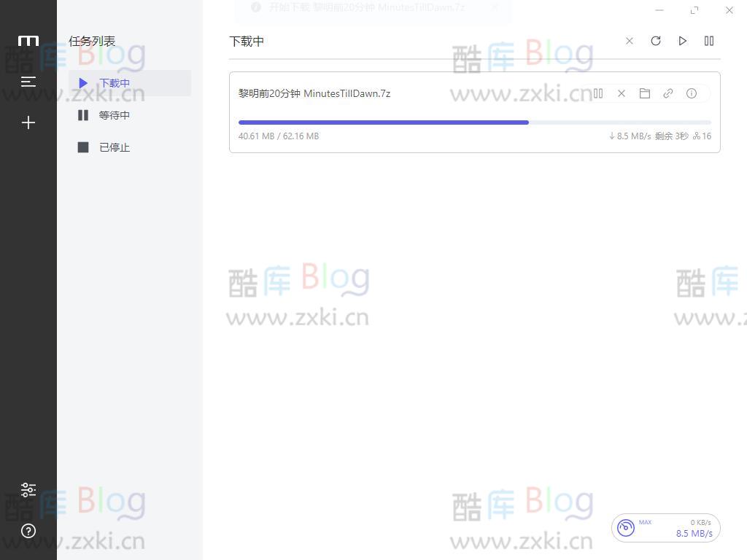This screenshot has width=747, height=560.
Task: Refresh the download list
Action: [x=655, y=41]
